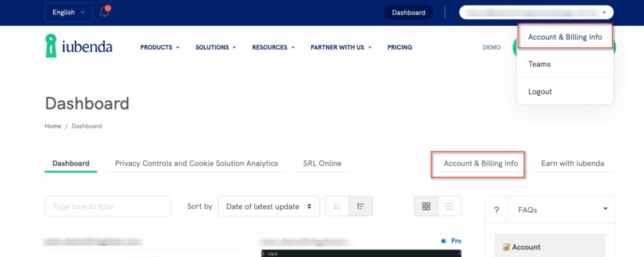Expand the FAQs panel dropdown

coord(605,209)
